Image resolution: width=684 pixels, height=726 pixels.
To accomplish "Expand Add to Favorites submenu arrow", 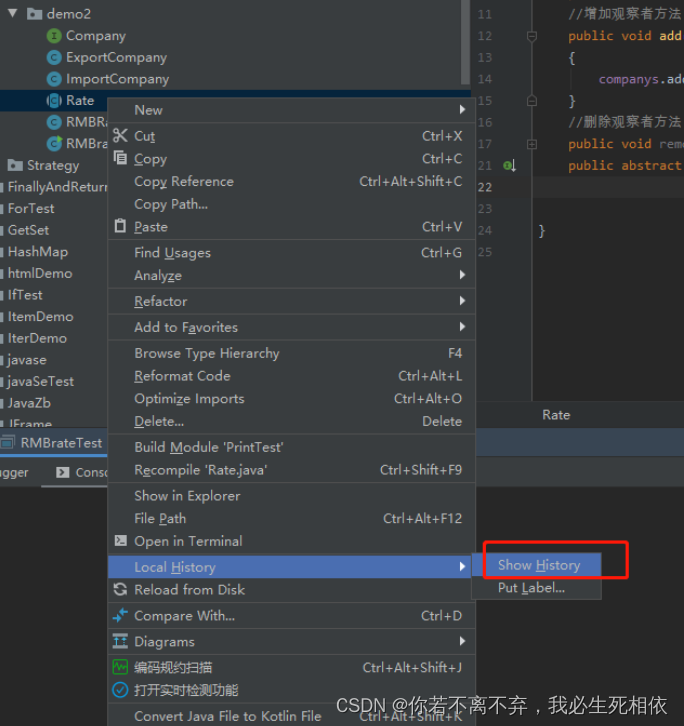I will pyautogui.click(x=462, y=327).
